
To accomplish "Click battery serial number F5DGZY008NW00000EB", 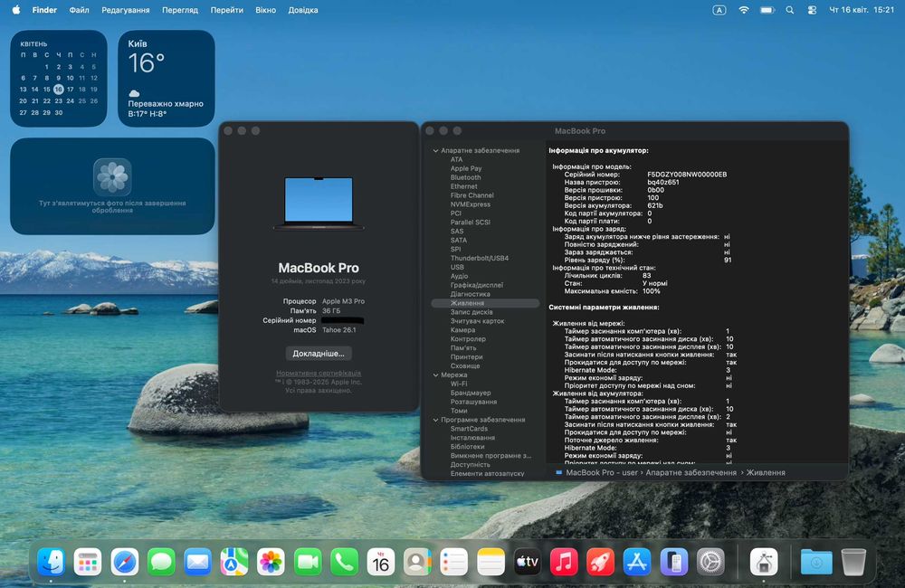I will (687, 175).
